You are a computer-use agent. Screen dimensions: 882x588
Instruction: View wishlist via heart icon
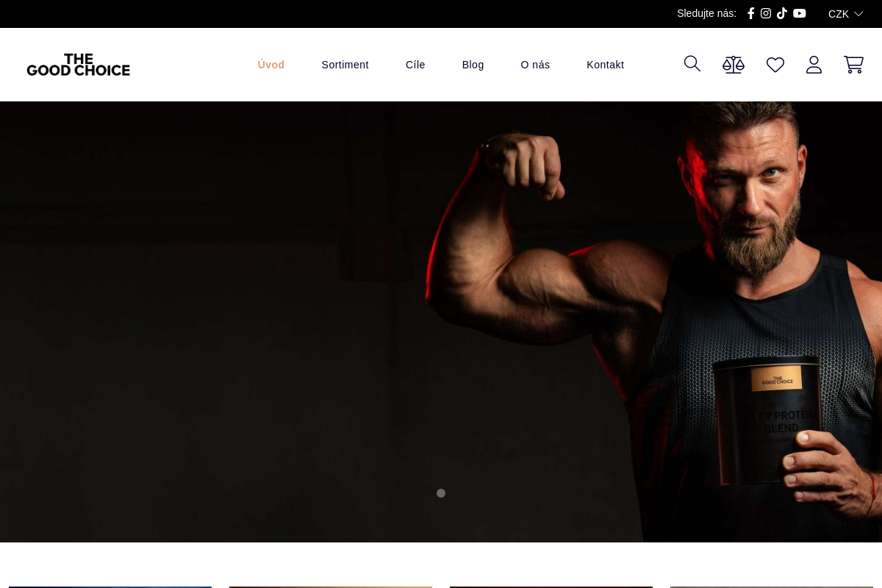coord(775,65)
